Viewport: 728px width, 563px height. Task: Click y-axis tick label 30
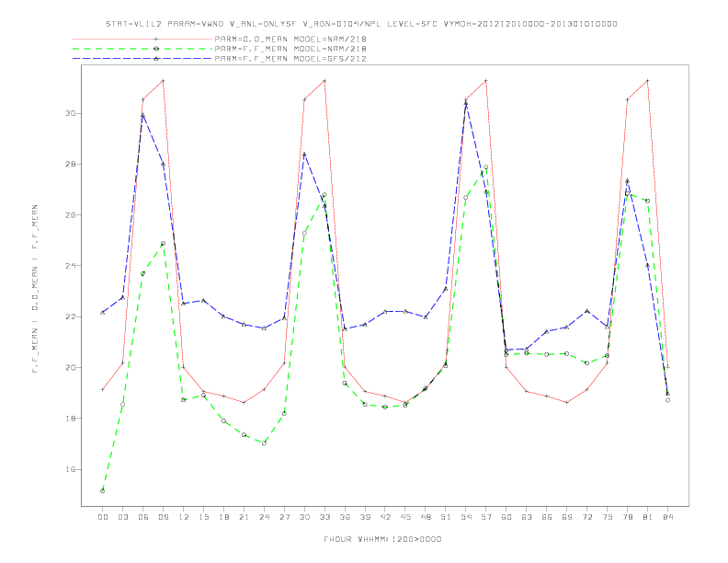click(70, 113)
